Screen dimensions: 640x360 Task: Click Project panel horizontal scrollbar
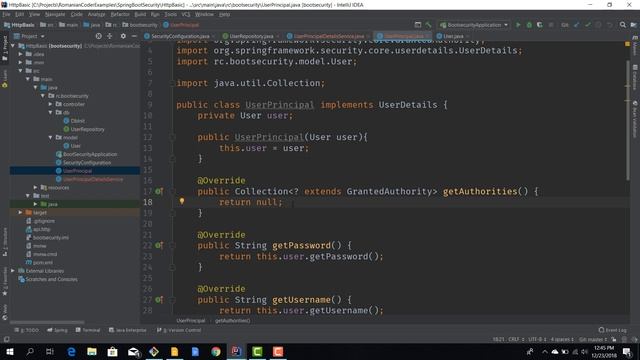tap(47, 322)
